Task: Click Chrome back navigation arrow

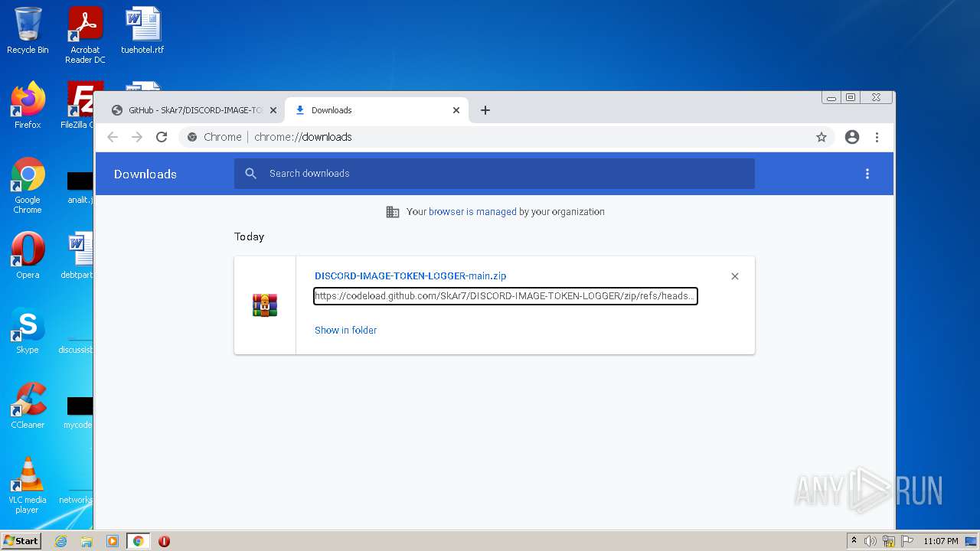Action: click(113, 137)
